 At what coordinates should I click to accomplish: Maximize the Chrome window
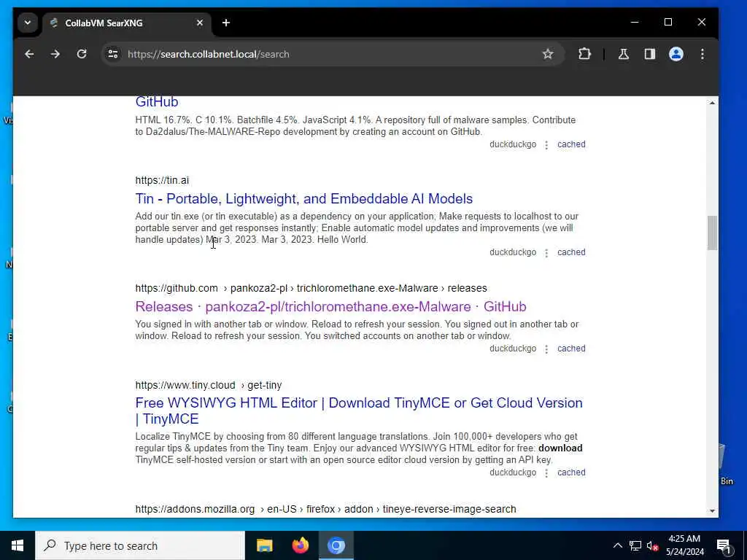[x=668, y=23]
